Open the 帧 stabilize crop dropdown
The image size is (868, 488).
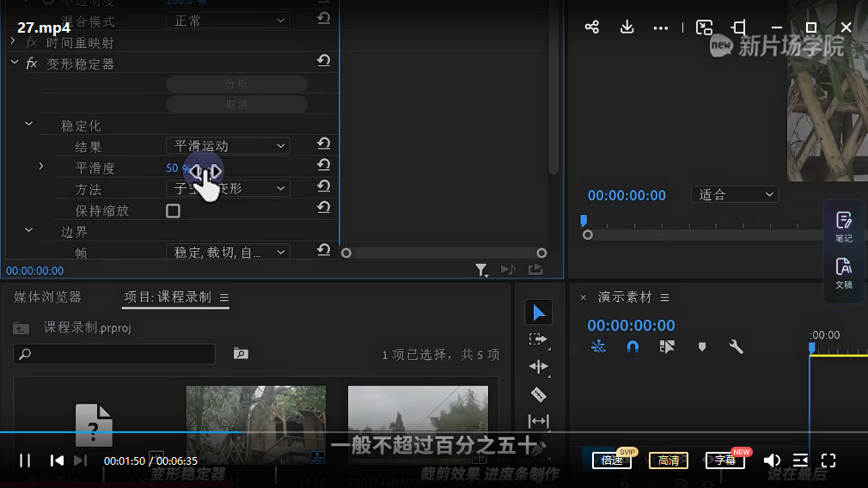click(228, 253)
